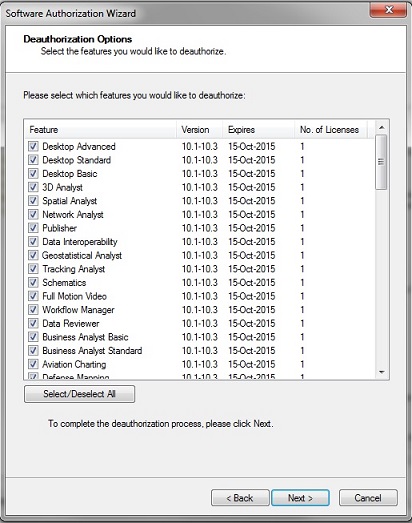The image size is (412, 523).
Task: Uncheck Business Analyst Standard checkbox
Action: pos(33,350)
